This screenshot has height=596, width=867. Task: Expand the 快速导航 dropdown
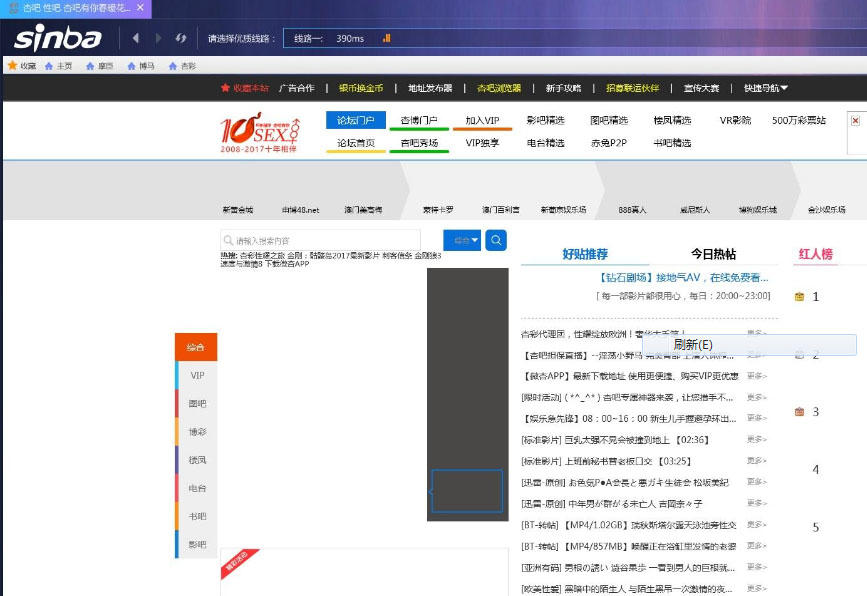click(x=766, y=88)
